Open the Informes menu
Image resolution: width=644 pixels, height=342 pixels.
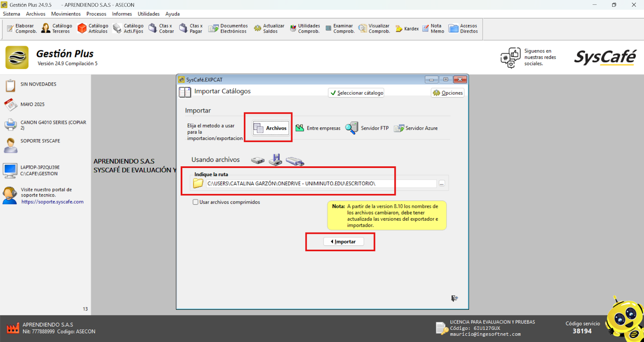[122, 14]
